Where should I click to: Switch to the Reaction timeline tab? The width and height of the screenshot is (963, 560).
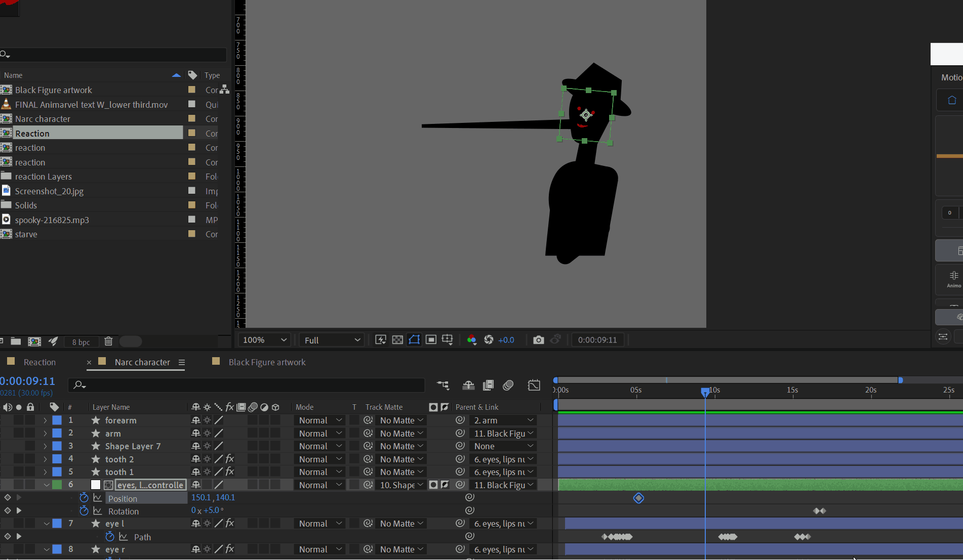(39, 362)
